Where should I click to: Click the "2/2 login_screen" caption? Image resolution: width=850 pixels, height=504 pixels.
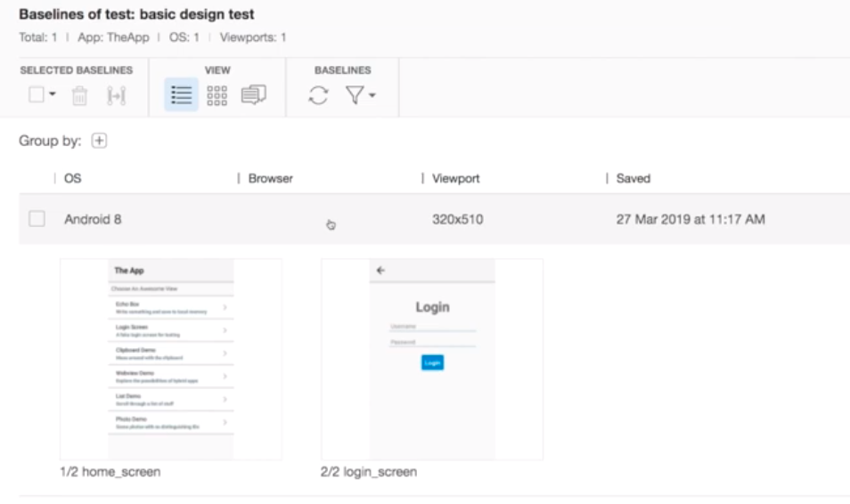pyautogui.click(x=369, y=472)
